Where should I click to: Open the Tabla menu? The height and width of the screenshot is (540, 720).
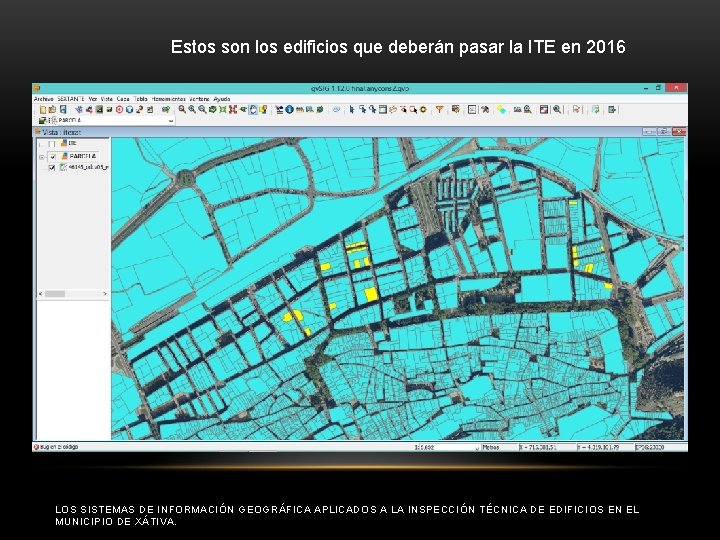click(141, 99)
